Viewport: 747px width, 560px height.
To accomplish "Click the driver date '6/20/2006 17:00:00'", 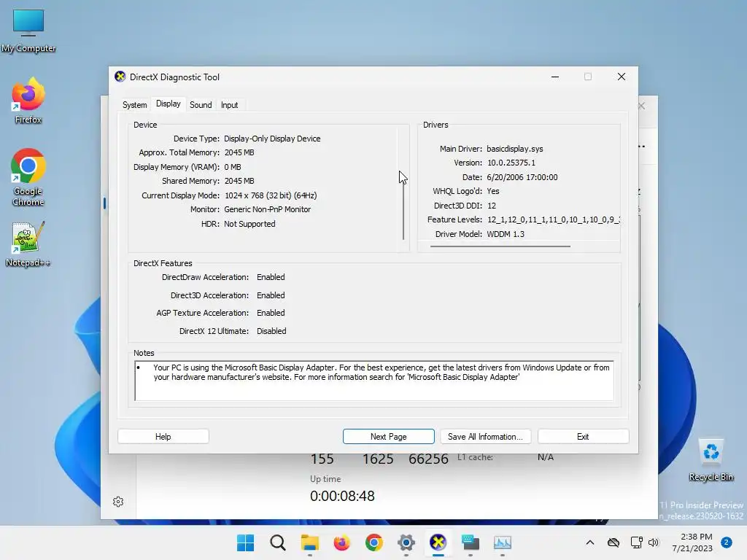I will 522,177.
